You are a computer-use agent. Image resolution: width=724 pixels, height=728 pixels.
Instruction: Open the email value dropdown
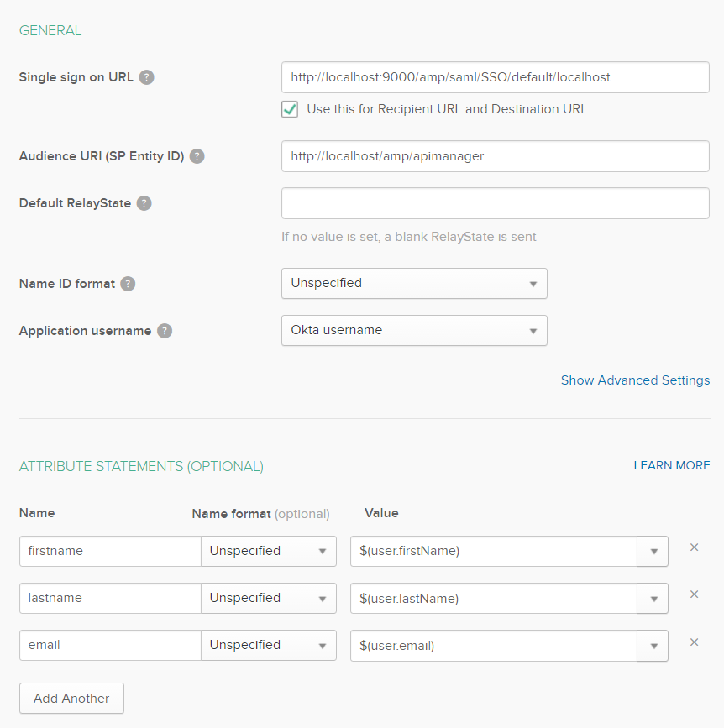tap(654, 645)
